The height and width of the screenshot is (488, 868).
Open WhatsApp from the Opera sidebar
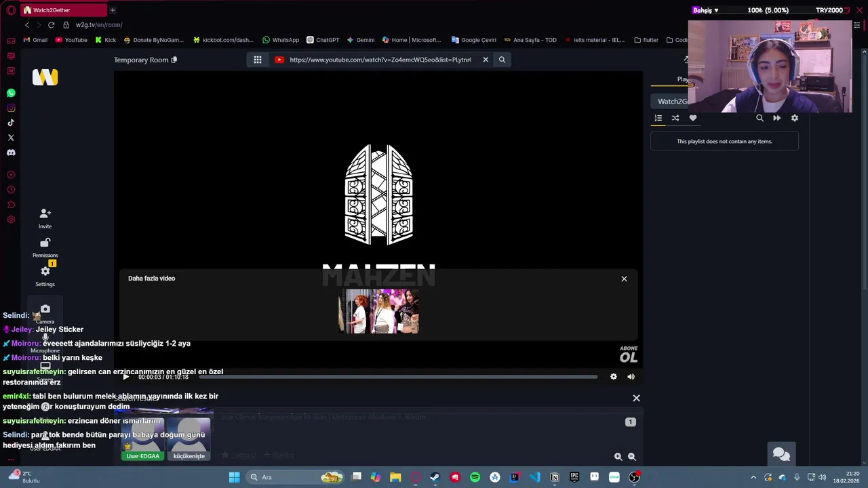tap(11, 93)
